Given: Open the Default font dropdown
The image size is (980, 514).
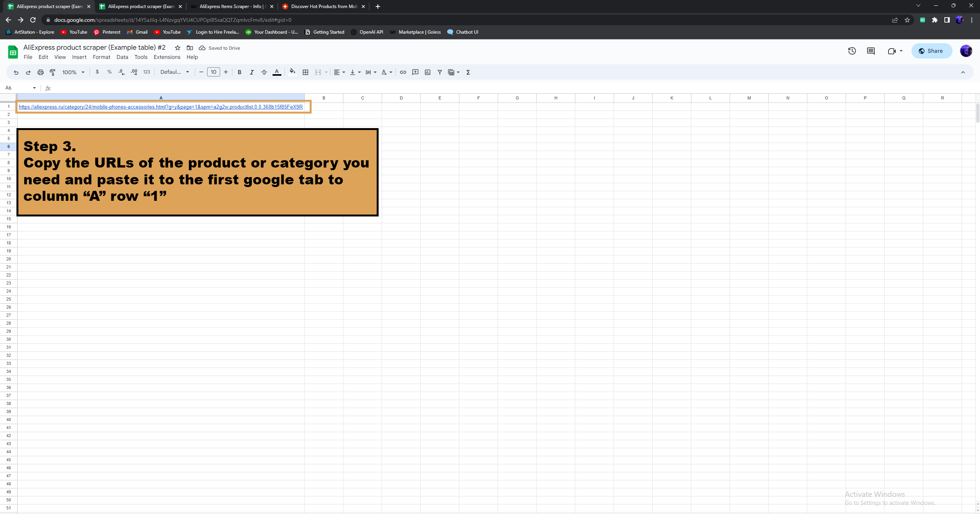Looking at the screenshot, I should point(175,72).
